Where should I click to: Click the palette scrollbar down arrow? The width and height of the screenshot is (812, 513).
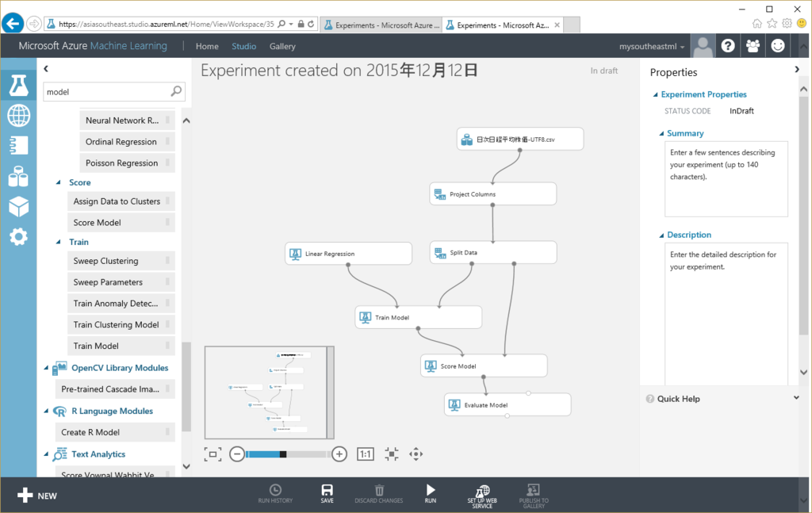186,466
